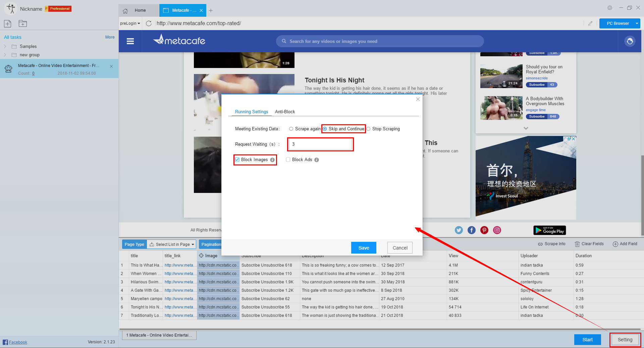Select Skip and Continue radio option

coord(325,129)
